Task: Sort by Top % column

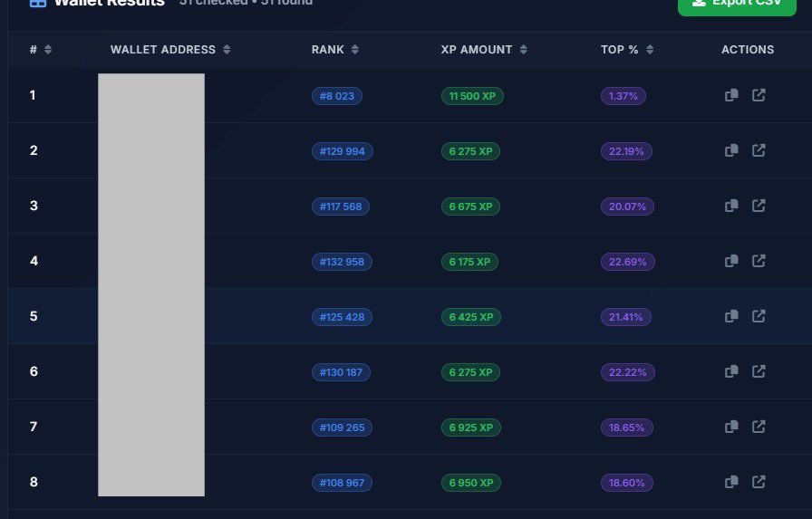Action: click(627, 50)
